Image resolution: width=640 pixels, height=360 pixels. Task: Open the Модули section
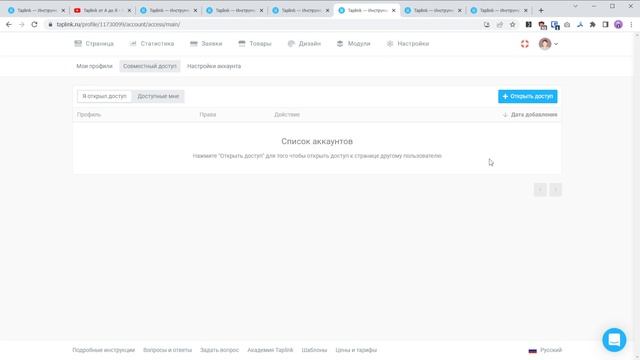coord(353,44)
